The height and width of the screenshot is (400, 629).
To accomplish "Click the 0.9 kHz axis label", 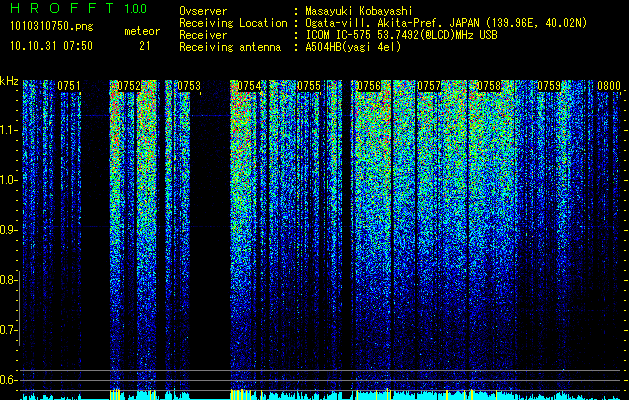I will tap(8, 230).
